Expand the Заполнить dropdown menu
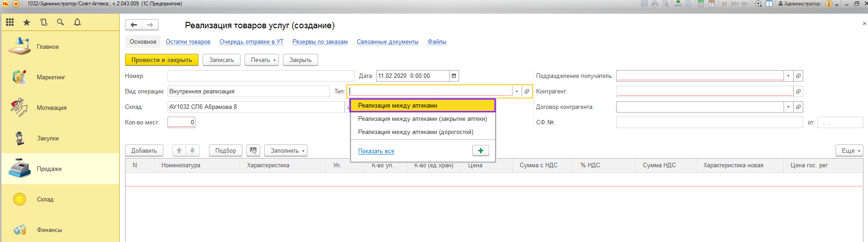868x242 pixels. coord(286,150)
